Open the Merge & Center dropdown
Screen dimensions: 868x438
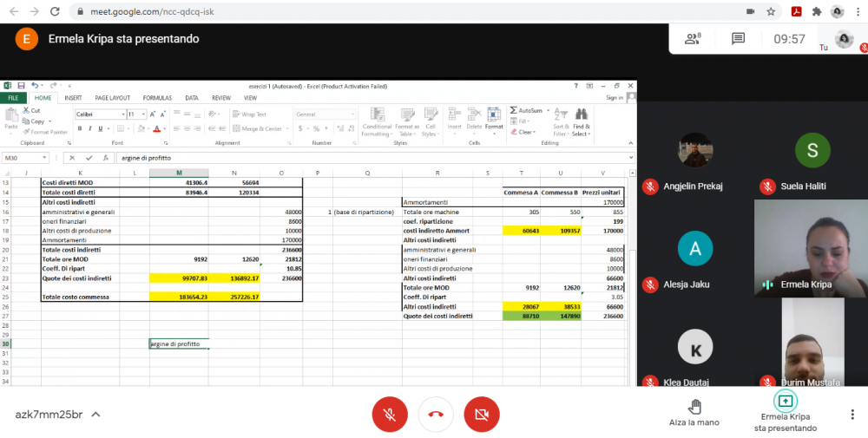coord(288,129)
